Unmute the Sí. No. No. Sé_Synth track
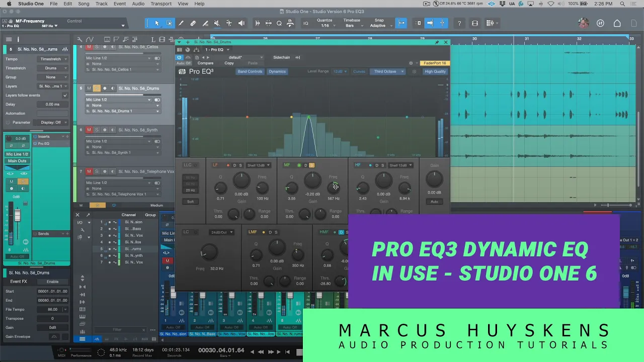This screenshot has height=362, width=644. point(89,130)
